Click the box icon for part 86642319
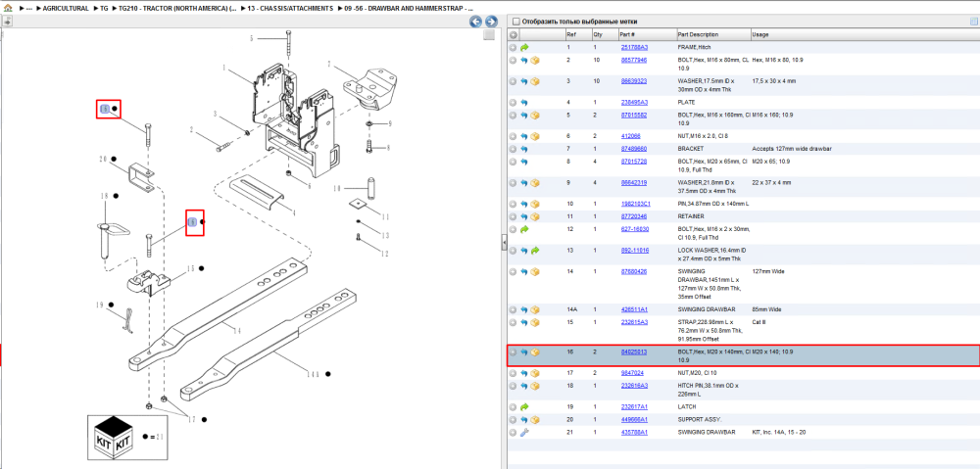 (x=535, y=183)
